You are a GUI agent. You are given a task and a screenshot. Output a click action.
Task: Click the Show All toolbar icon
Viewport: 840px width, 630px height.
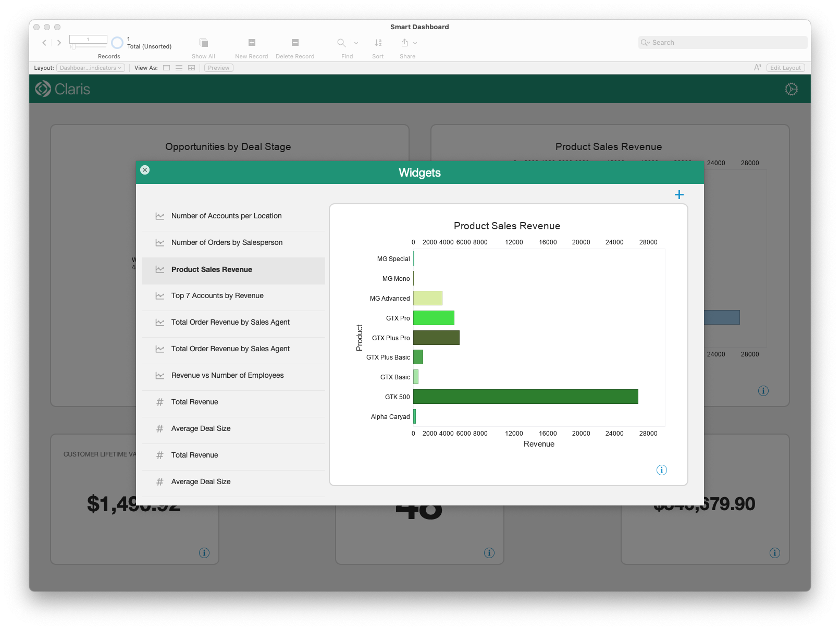[x=204, y=43]
